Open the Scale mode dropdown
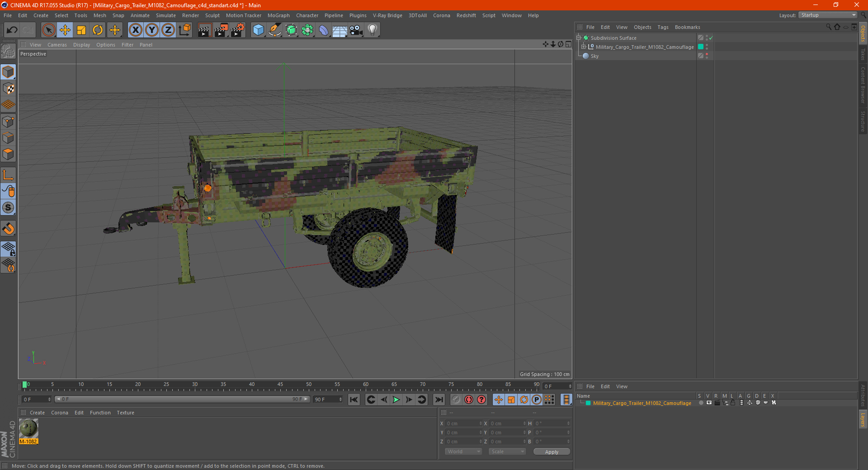This screenshot has height=470, width=868. (507, 451)
